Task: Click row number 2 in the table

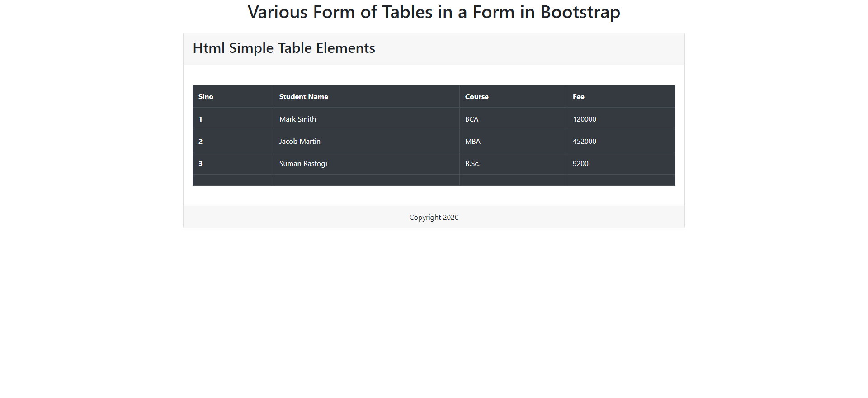Action: point(201,141)
